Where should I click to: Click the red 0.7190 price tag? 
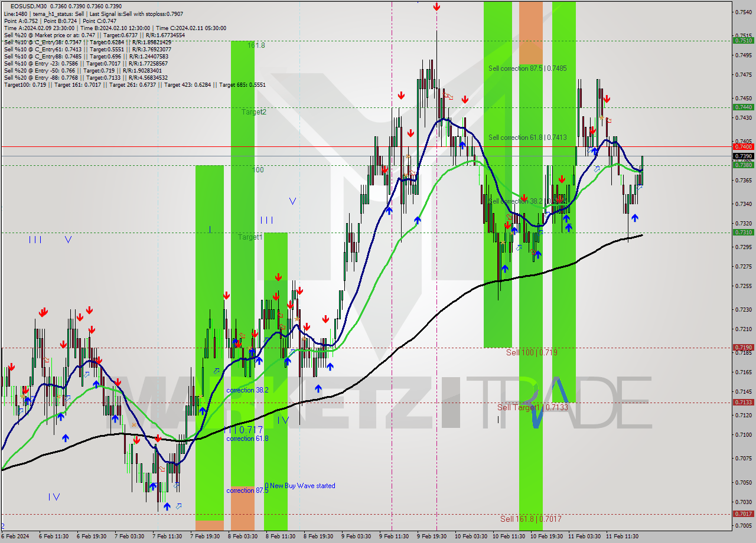tap(743, 347)
